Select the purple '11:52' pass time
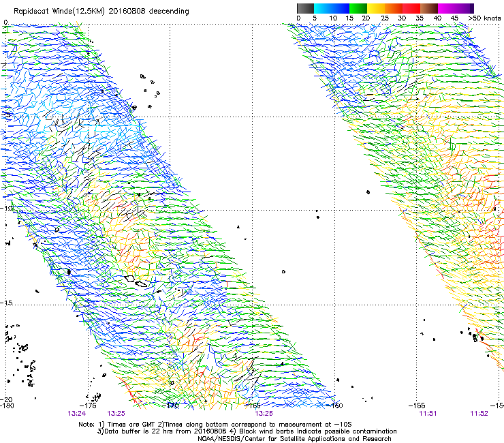 click(479, 414)
